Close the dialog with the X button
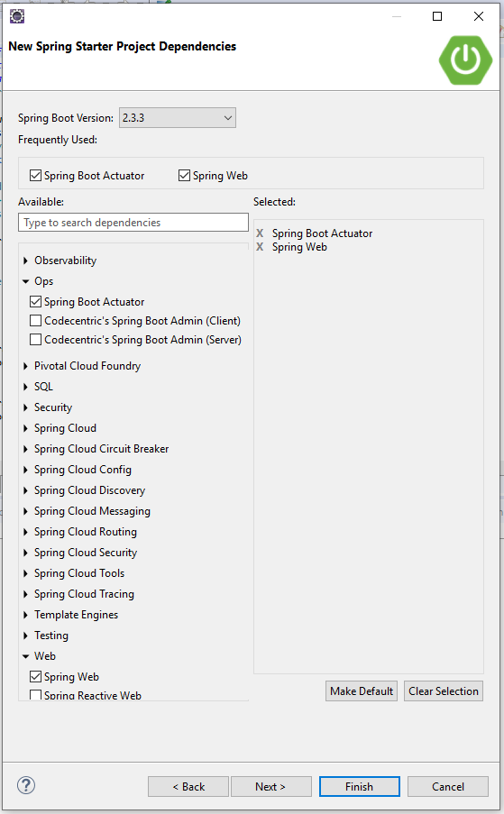The height and width of the screenshot is (814, 504). coord(479,16)
